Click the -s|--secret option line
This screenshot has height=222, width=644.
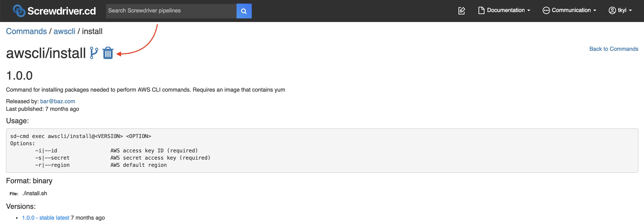tap(123, 158)
